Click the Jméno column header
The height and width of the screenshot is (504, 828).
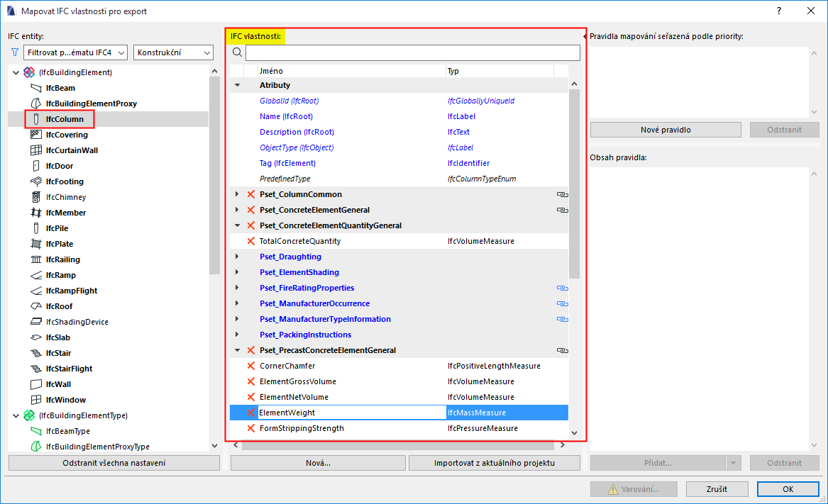click(271, 71)
